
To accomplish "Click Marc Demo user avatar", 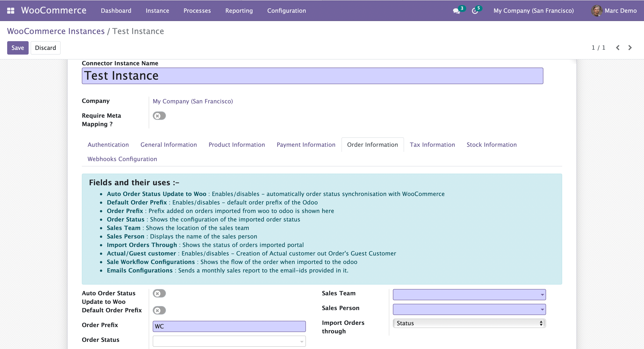I will (x=597, y=11).
